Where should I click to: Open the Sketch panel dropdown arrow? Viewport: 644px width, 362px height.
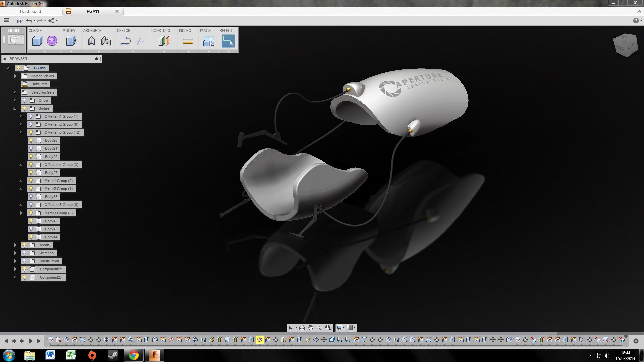click(x=133, y=52)
